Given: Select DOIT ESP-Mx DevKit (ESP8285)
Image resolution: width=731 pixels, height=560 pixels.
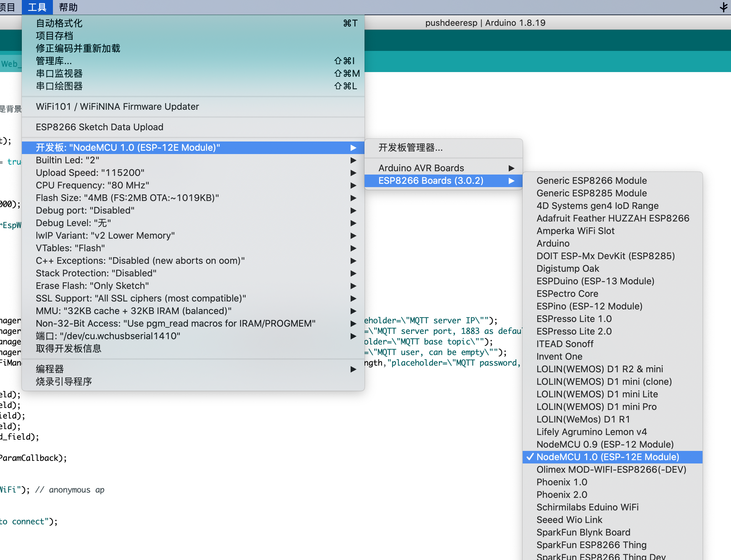Looking at the screenshot, I should pos(613,256).
